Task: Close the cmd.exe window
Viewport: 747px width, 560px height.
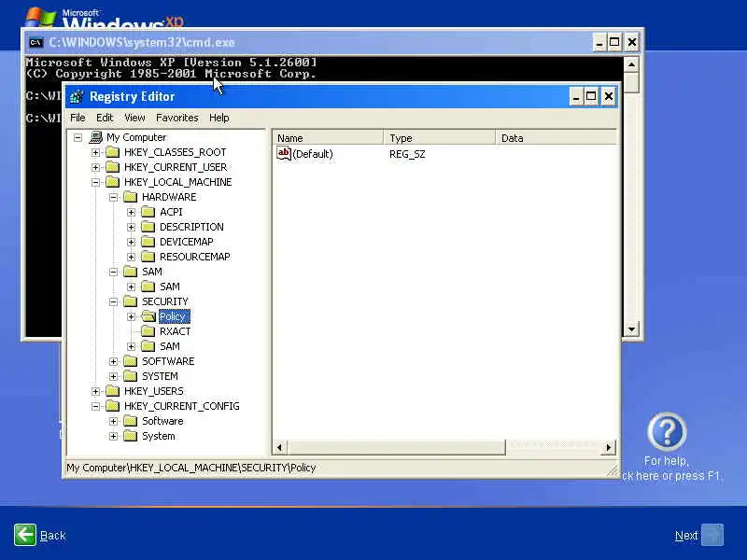Action: coord(632,42)
